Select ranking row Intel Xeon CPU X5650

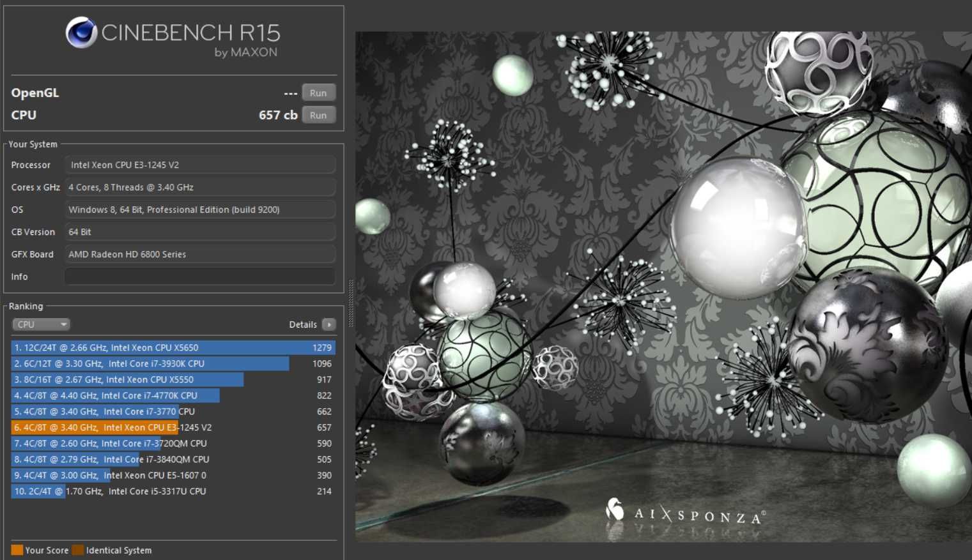click(x=173, y=347)
